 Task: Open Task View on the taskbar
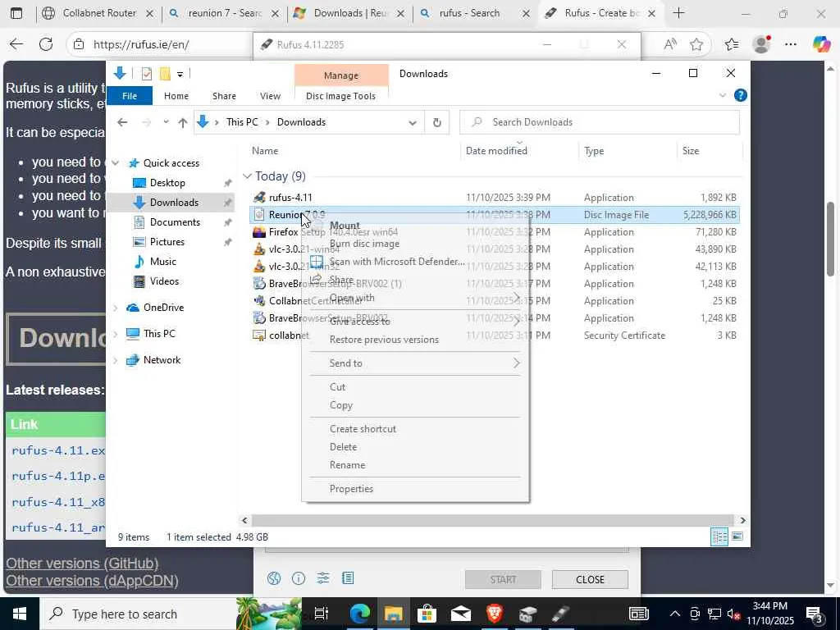pos(321,614)
